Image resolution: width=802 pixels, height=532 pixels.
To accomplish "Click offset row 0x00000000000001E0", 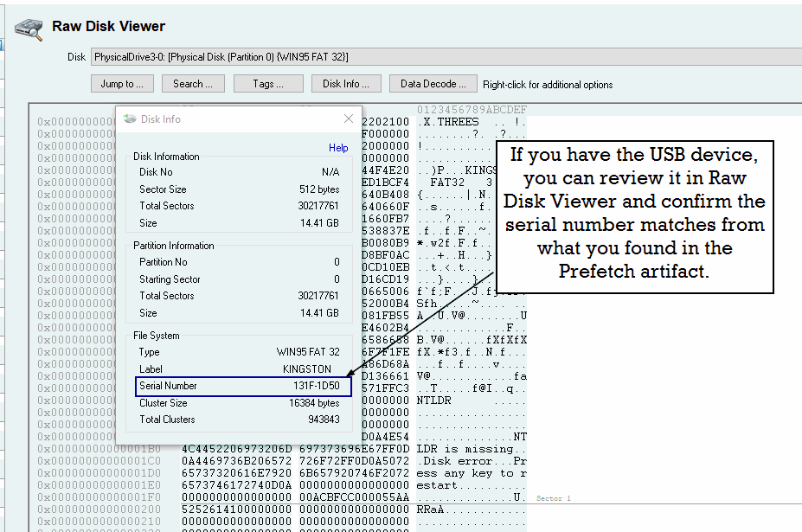I will point(99,485).
